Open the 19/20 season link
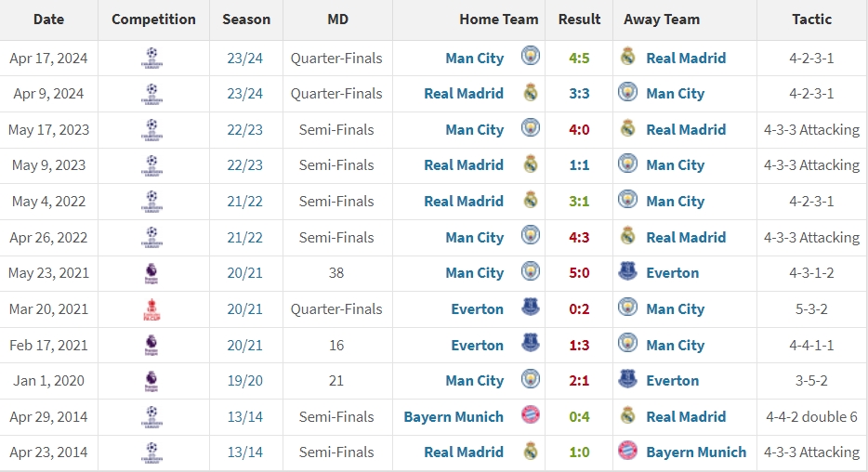This screenshot has width=868, height=472. coord(244,381)
